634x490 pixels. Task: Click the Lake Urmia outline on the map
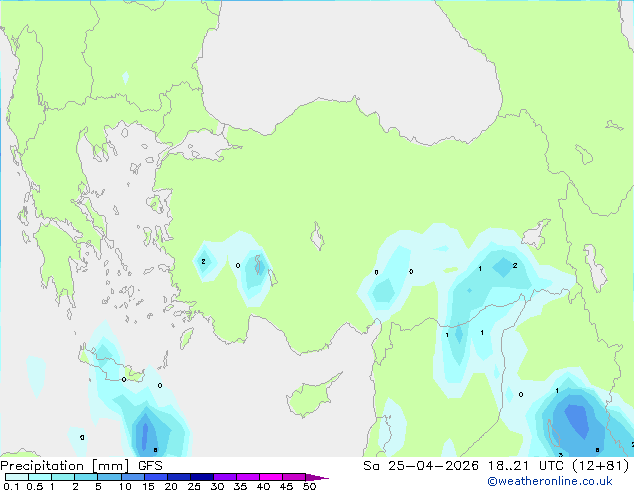[x=595, y=268]
